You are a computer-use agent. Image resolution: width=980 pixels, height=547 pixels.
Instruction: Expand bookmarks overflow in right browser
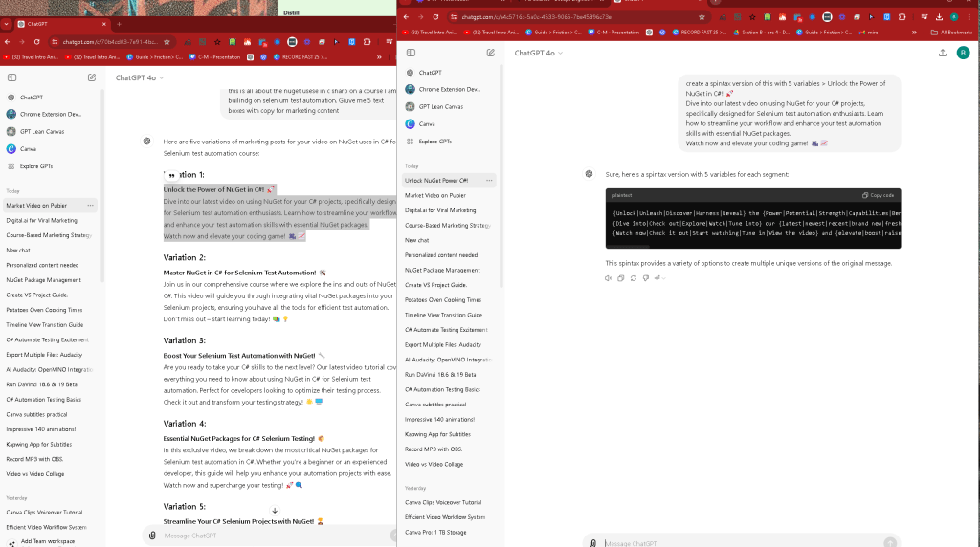(x=914, y=33)
